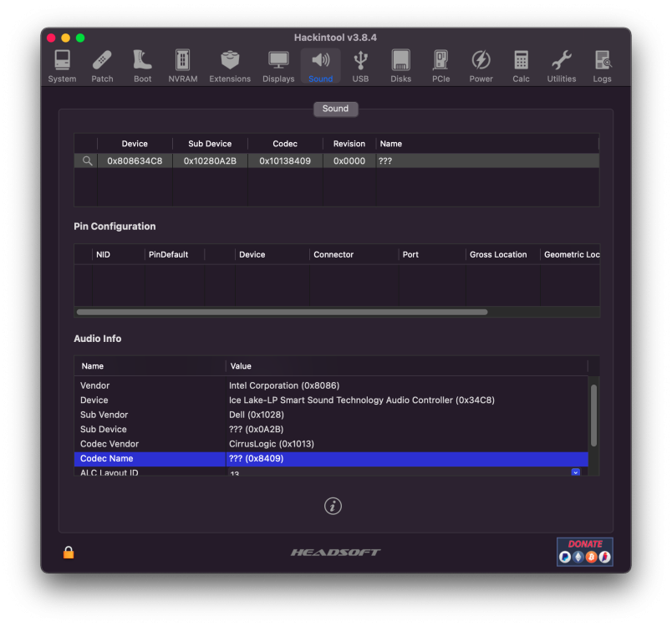The width and height of the screenshot is (672, 627).
Task: Open the Displays section
Action: (x=278, y=66)
